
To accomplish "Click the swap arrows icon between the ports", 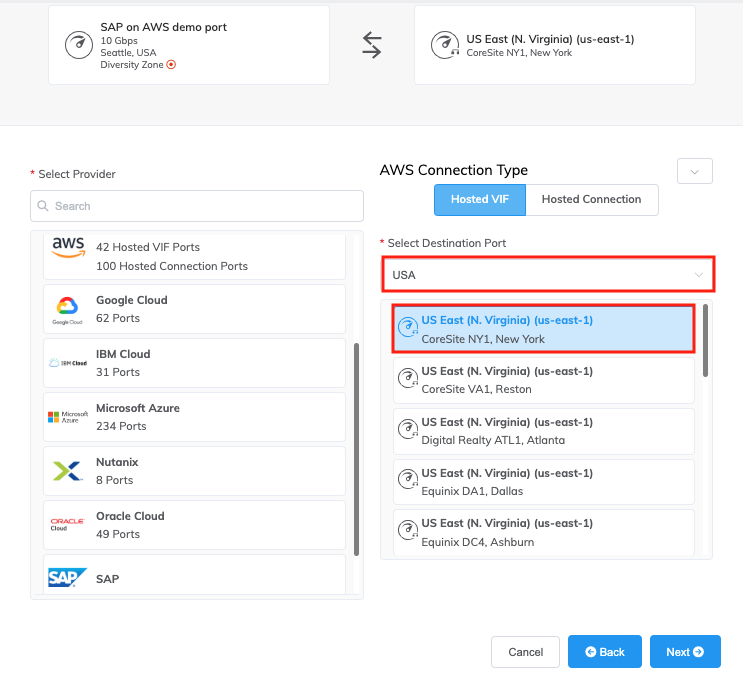I will (372, 45).
